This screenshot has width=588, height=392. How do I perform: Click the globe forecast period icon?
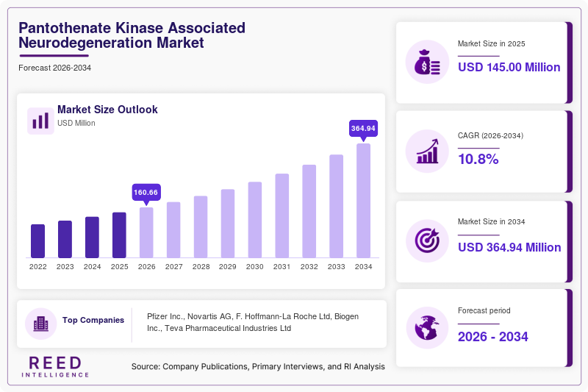click(x=427, y=328)
